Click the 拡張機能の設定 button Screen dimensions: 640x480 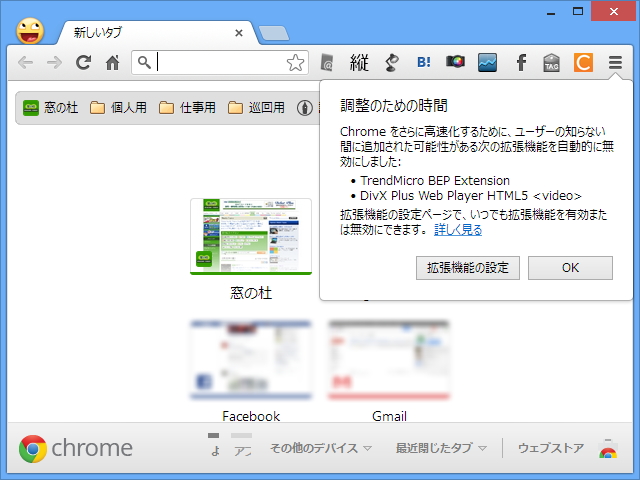point(468,268)
